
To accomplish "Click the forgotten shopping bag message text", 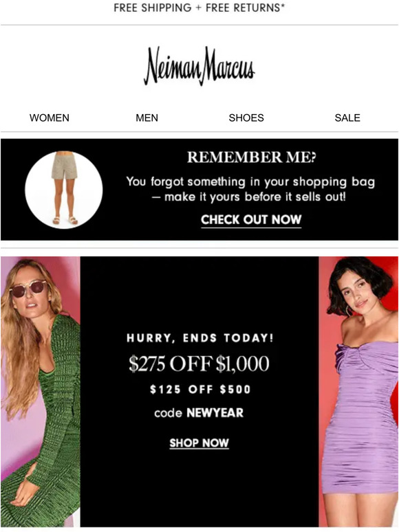I will [250, 189].
